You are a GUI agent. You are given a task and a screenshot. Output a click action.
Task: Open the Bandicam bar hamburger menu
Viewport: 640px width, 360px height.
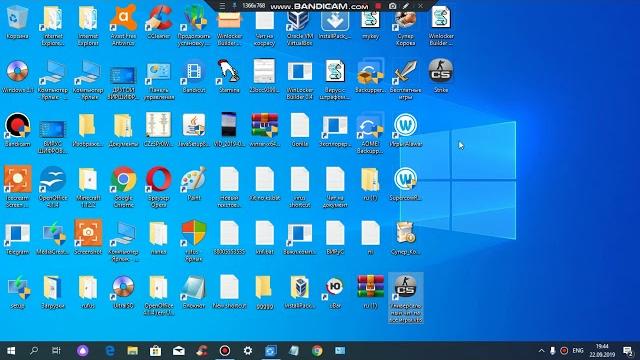tap(222, 6)
